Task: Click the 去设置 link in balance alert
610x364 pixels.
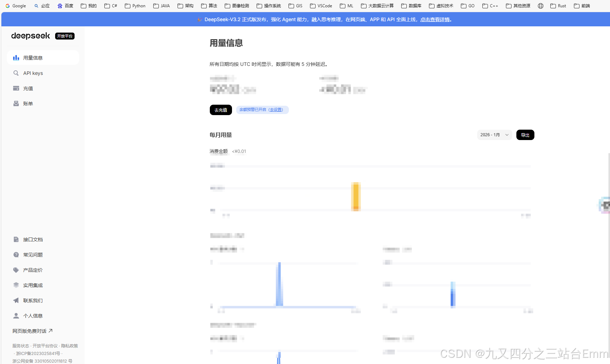Action: (276, 110)
